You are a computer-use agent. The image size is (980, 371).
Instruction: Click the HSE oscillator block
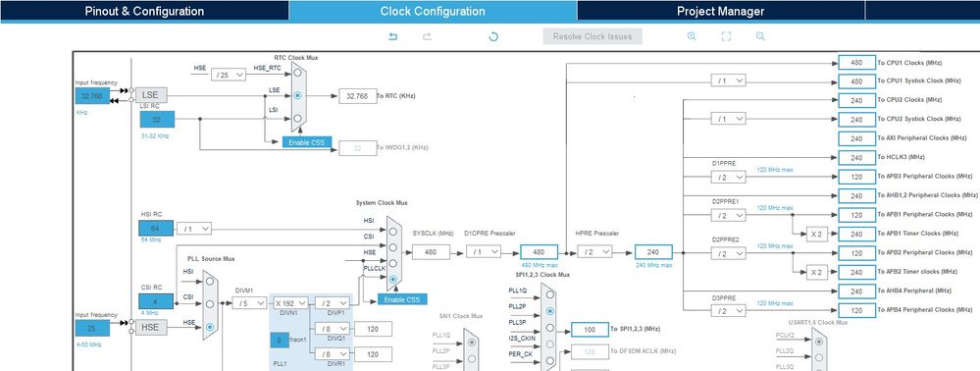(x=151, y=327)
